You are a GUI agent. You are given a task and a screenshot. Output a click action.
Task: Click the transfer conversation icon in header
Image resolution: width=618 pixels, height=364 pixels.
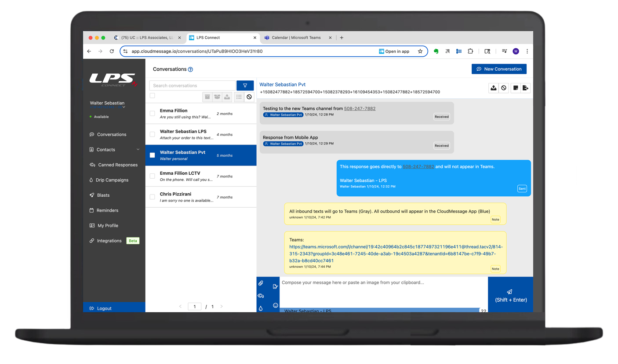click(x=525, y=88)
